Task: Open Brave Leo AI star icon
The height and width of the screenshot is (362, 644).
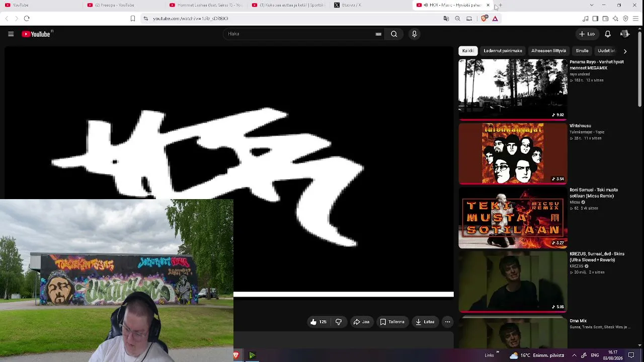Action: click(x=615, y=19)
